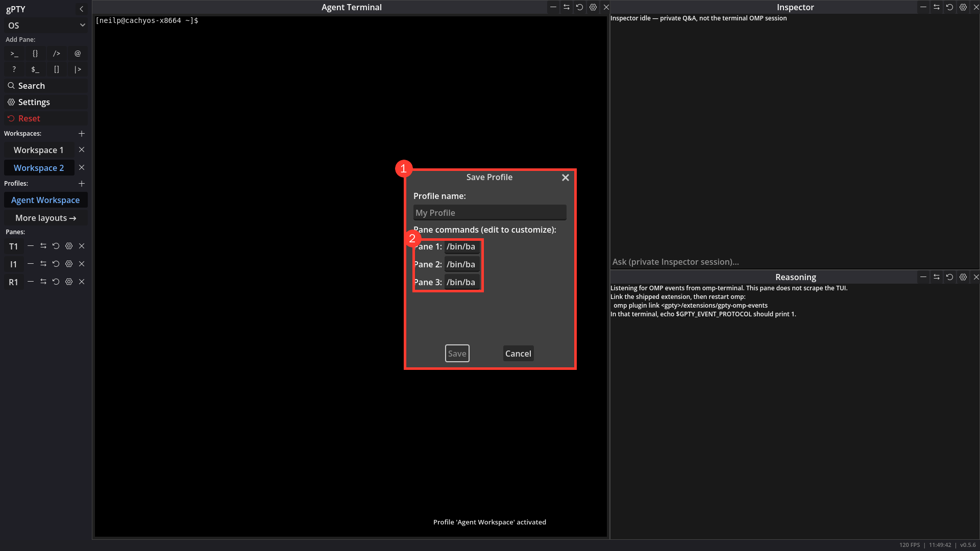
Task: Click the red Reset button
Action: tap(46, 118)
